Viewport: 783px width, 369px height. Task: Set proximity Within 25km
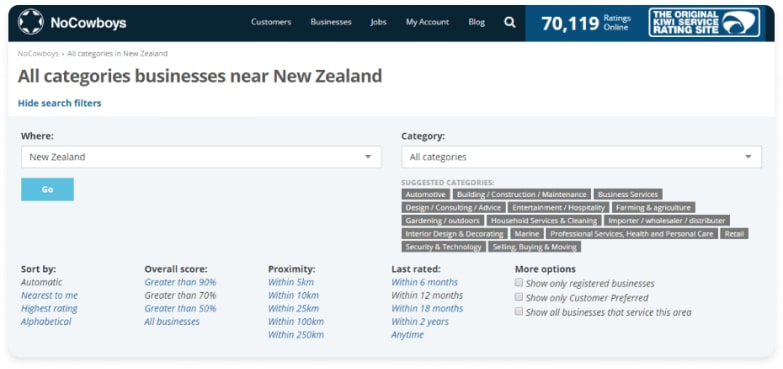click(x=293, y=309)
